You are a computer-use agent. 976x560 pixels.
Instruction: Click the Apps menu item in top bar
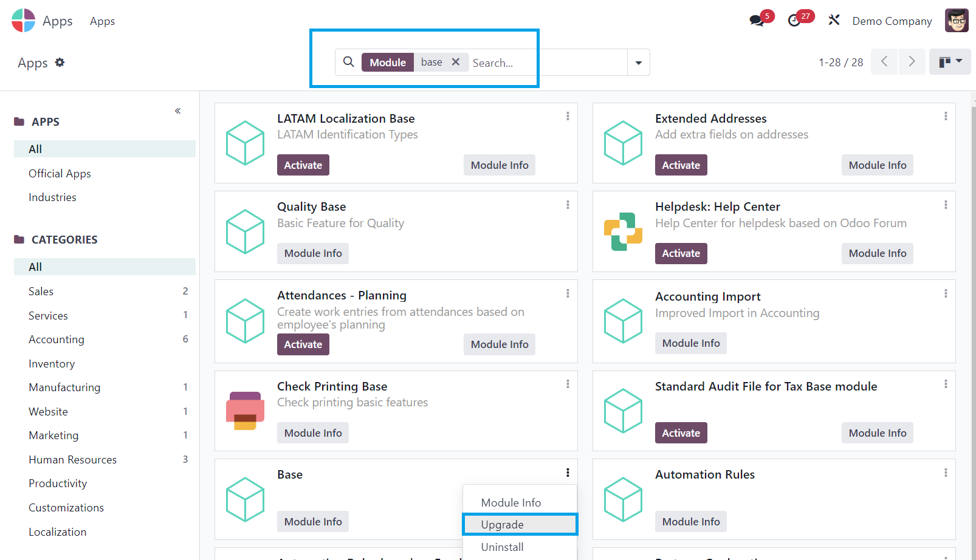tap(102, 21)
